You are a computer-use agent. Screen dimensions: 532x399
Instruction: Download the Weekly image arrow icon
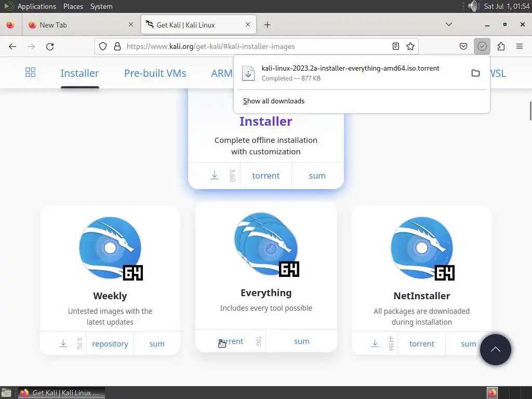[63, 343]
